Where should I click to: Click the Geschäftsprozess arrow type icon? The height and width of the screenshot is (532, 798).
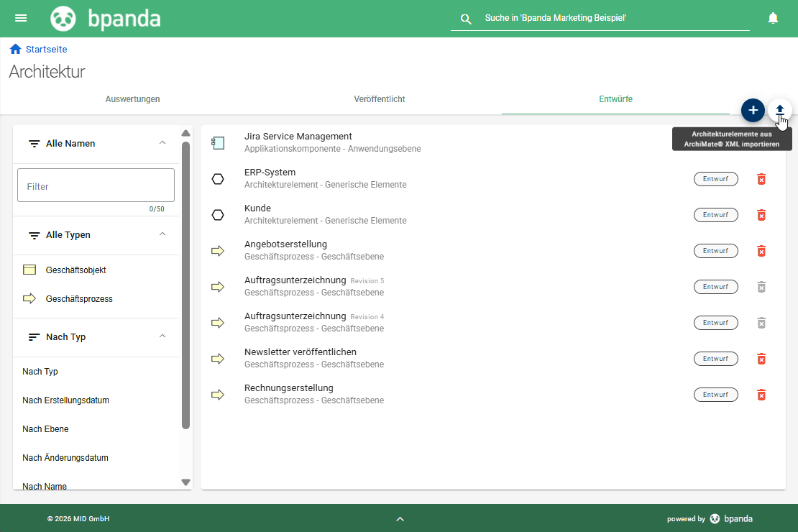point(29,298)
